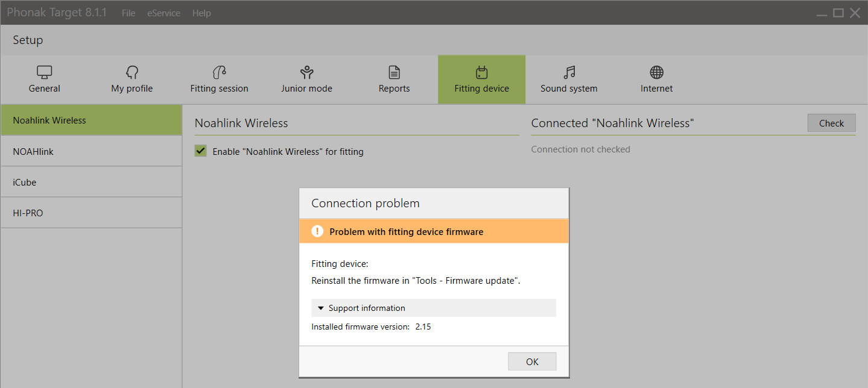The height and width of the screenshot is (388, 868).
Task: Click the installed firmware version 2.15
Action: 423,327
